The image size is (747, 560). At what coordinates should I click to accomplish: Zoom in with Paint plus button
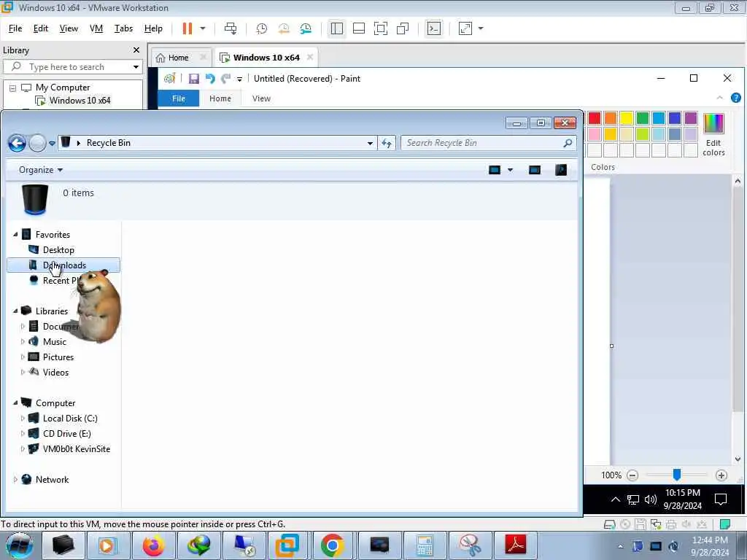[x=721, y=475]
